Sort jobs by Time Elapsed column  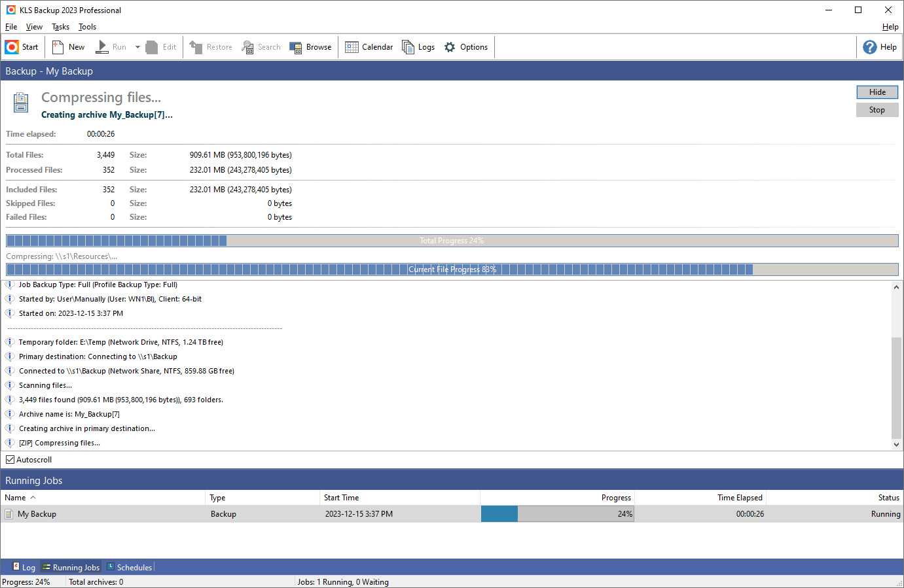(x=700, y=498)
